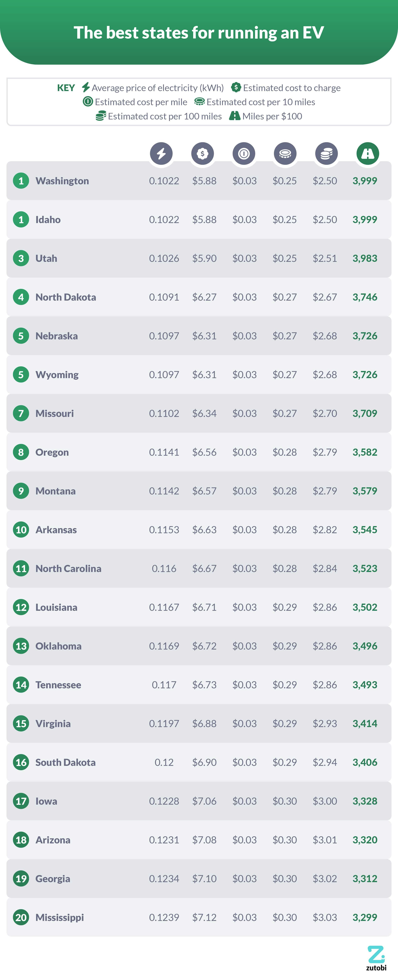
Task: Select the Washington state name
Action: (62, 181)
